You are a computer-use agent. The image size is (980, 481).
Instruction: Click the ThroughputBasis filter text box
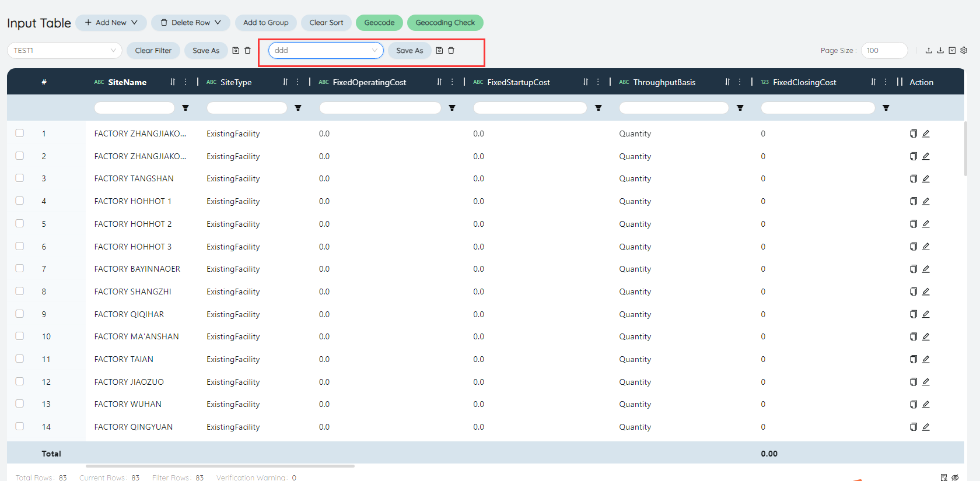pyautogui.click(x=674, y=108)
